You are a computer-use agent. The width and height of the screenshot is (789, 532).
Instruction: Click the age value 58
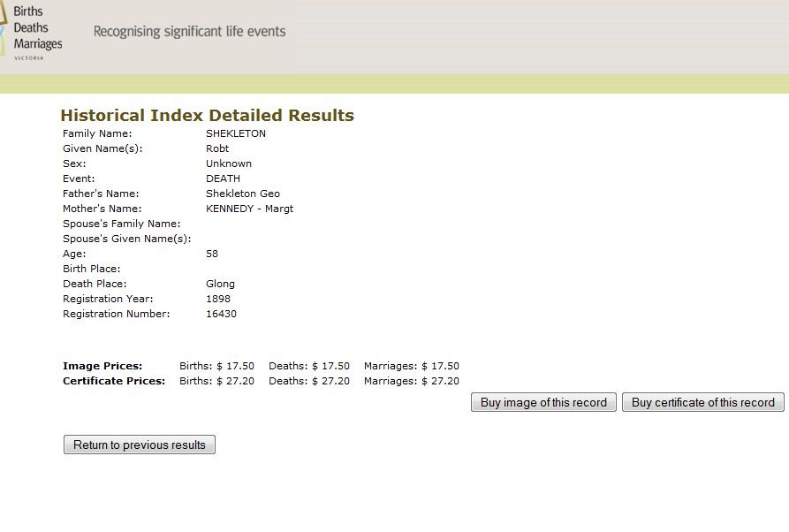click(212, 254)
